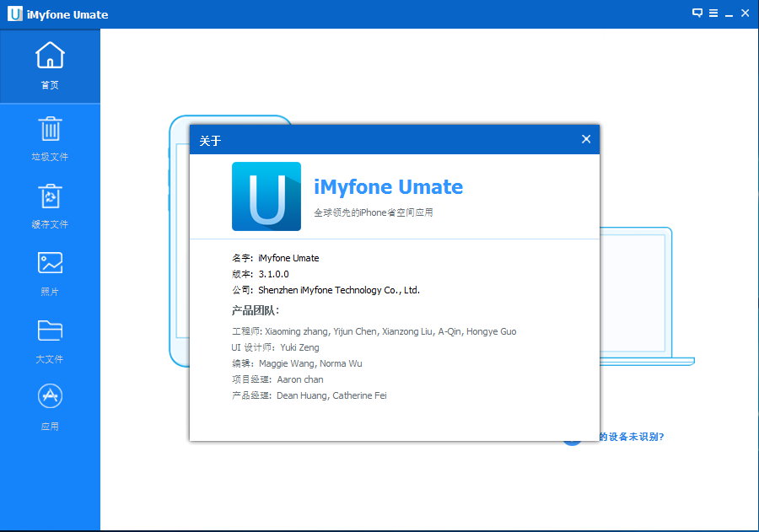The image size is (759, 532).
Task: Open the Large Files (大文件) folder icon
Action: coord(50,330)
